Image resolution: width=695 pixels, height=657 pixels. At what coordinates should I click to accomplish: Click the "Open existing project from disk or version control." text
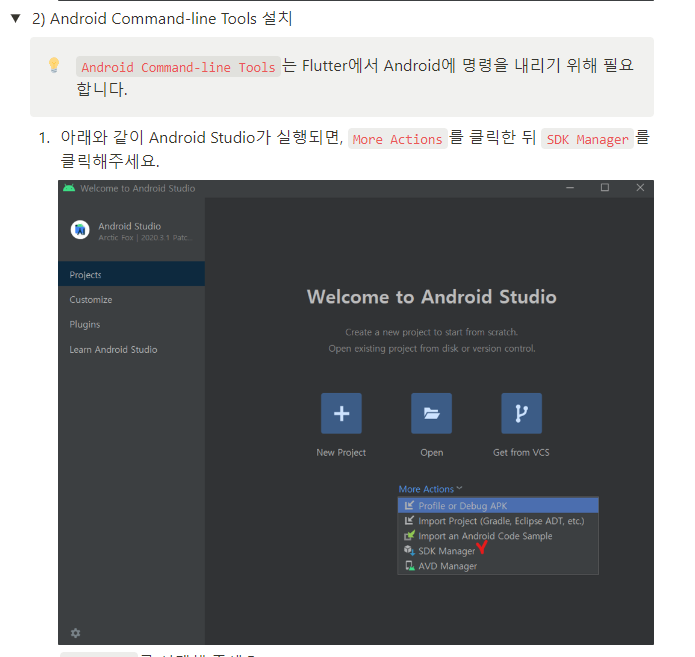[x=432, y=348]
